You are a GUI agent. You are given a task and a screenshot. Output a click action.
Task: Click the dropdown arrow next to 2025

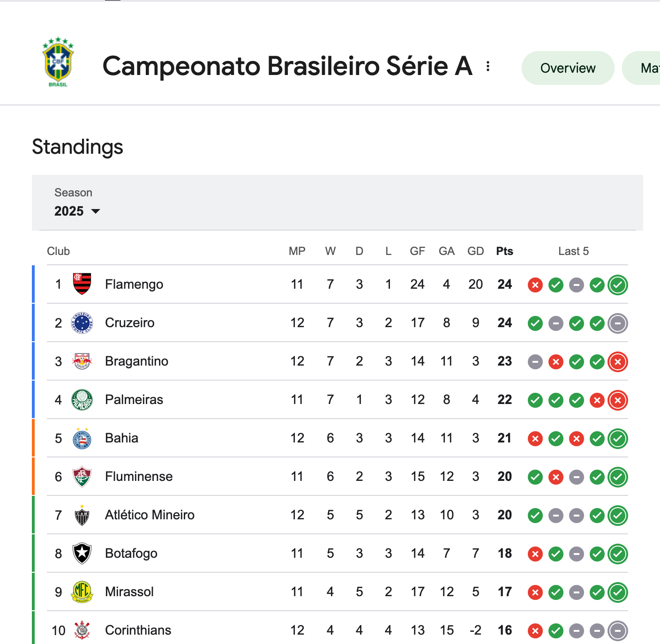point(96,211)
